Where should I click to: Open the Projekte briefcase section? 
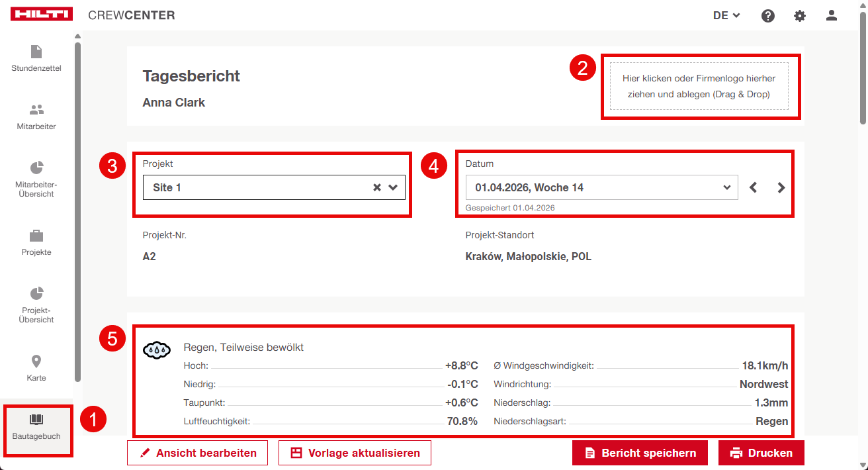click(36, 242)
